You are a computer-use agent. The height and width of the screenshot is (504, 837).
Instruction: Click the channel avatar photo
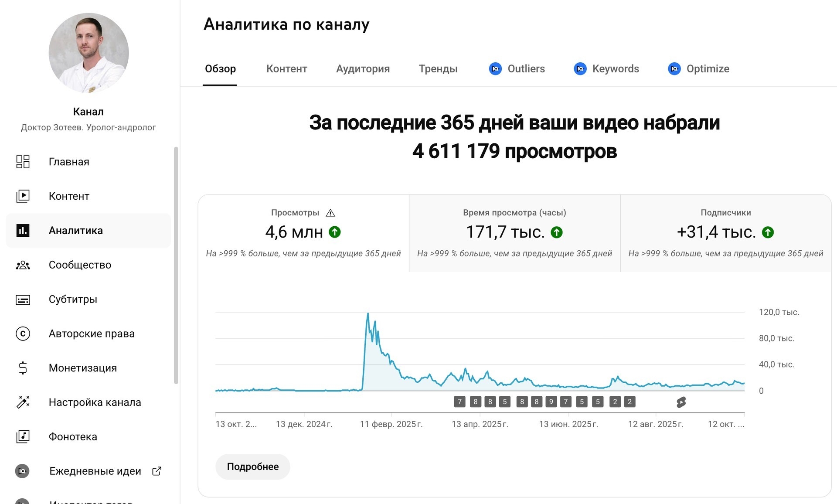(88, 53)
